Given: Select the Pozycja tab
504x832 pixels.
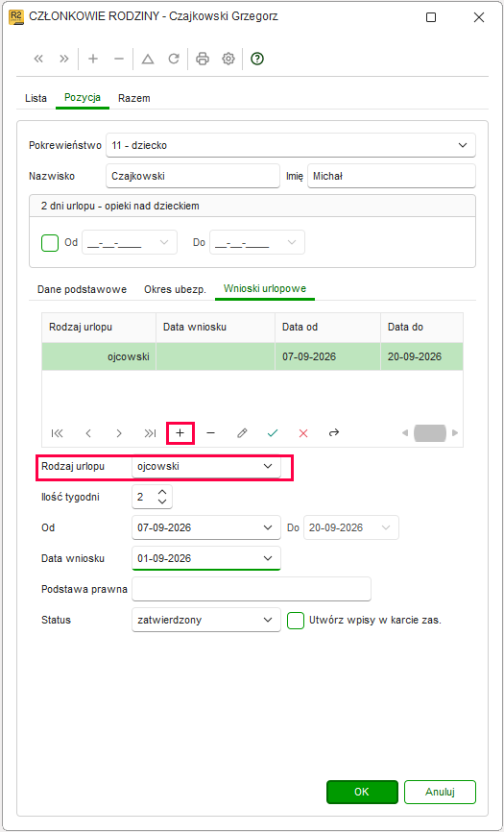Looking at the screenshot, I should pyautogui.click(x=83, y=98).
